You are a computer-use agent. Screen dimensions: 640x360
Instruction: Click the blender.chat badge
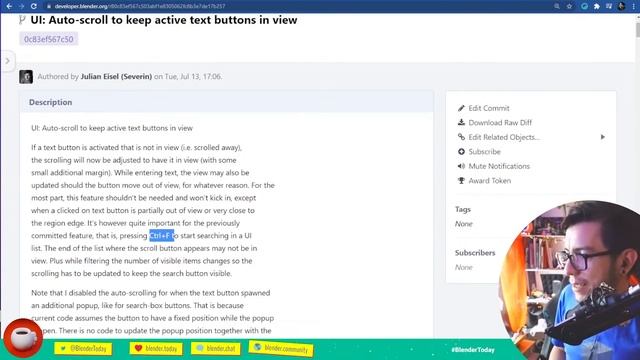[x=216, y=348]
